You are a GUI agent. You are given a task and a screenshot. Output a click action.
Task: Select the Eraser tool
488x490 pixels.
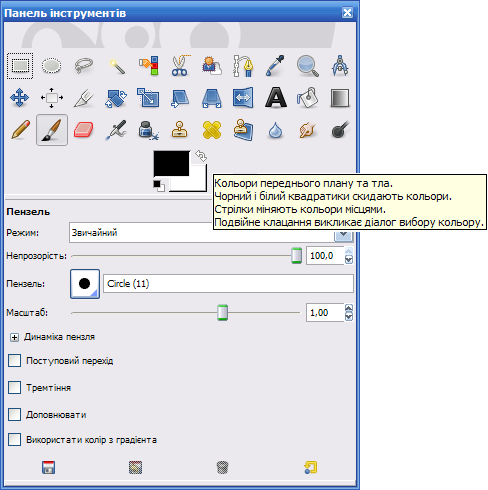pos(84,130)
